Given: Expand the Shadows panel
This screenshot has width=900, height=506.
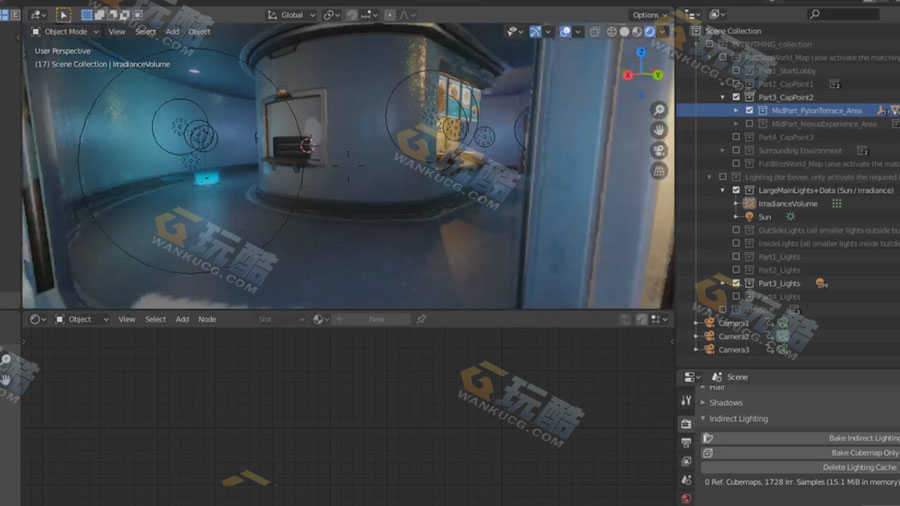Looking at the screenshot, I should (726, 403).
